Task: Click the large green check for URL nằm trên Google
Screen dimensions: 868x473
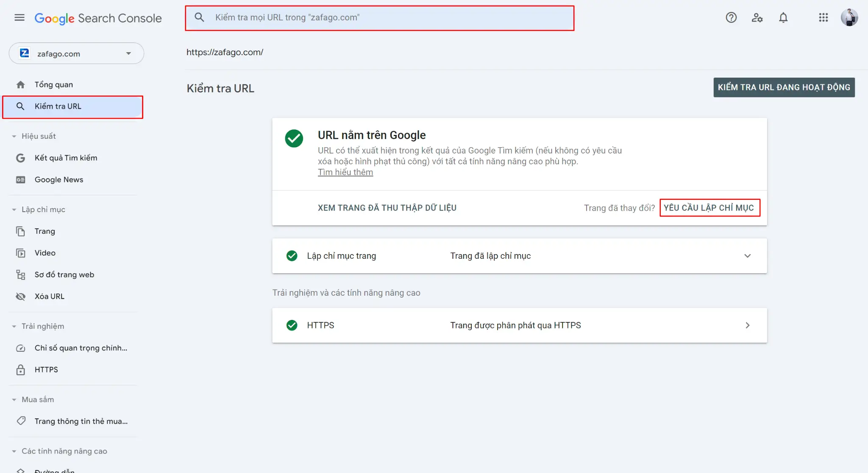Action: [x=294, y=138]
